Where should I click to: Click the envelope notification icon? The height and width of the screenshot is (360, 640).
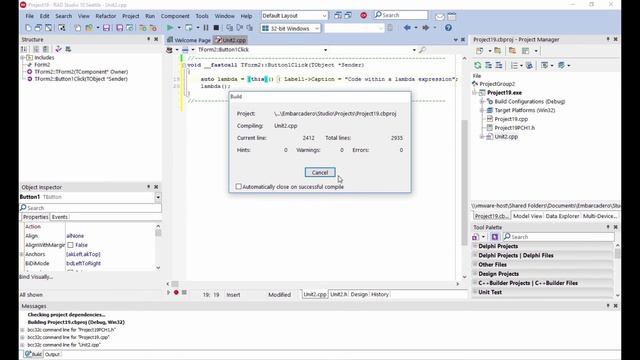point(440,17)
